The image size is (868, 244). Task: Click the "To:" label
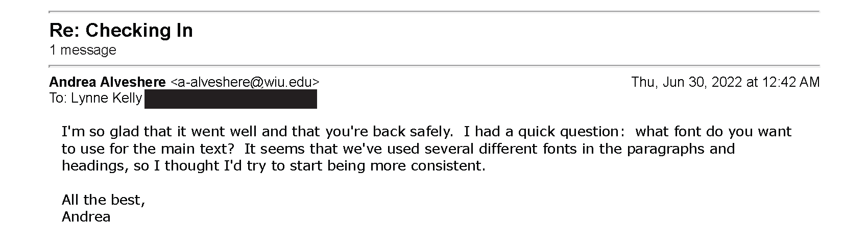click(59, 99)
